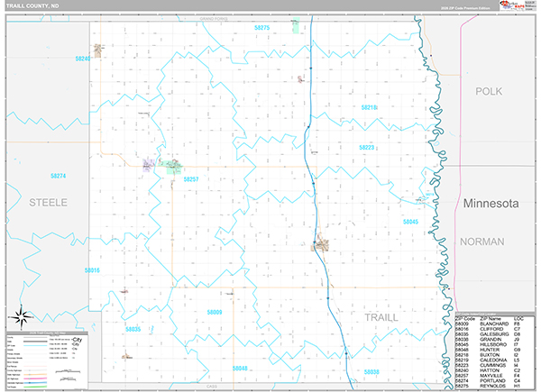541x392 pixels.
Task: Click the 58016 ZIP label on map
Action: point(92,270)
